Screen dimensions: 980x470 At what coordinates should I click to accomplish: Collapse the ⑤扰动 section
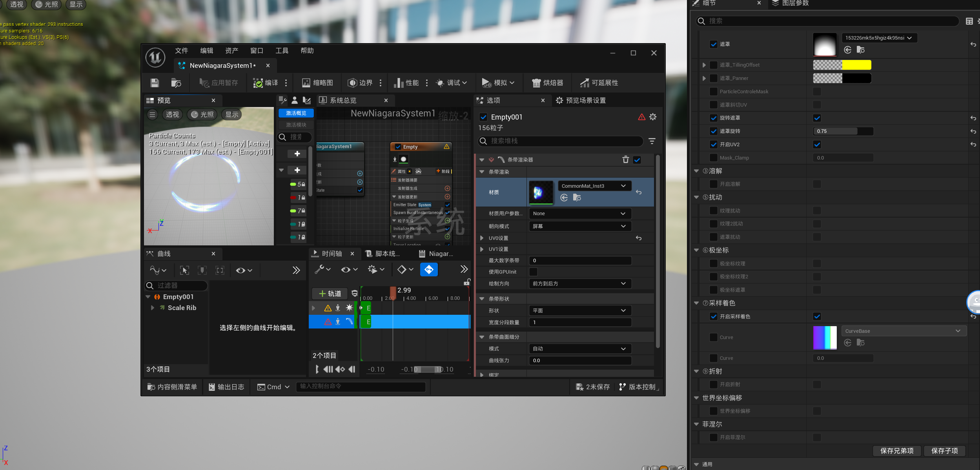(696, 197)
